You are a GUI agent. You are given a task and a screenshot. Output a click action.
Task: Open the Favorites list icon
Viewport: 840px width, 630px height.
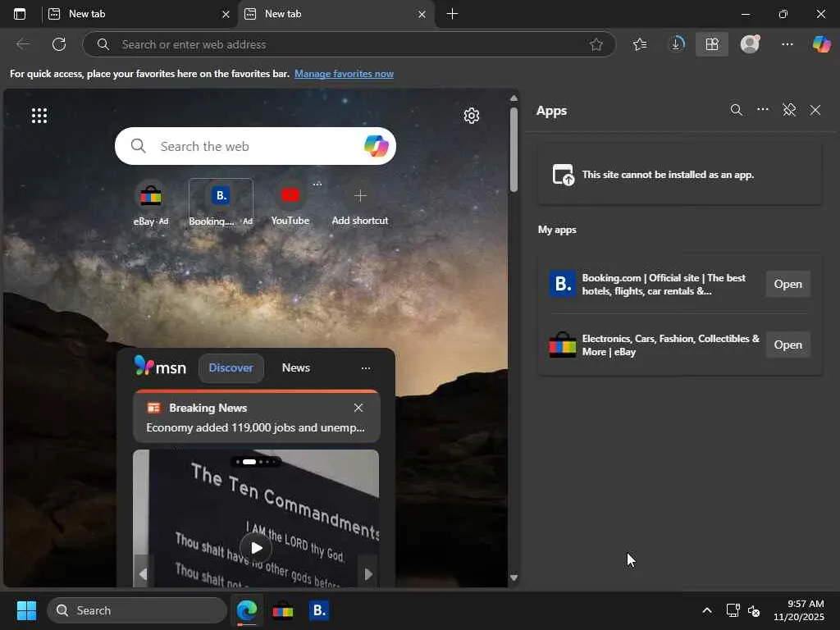click(x=640, y=44)
